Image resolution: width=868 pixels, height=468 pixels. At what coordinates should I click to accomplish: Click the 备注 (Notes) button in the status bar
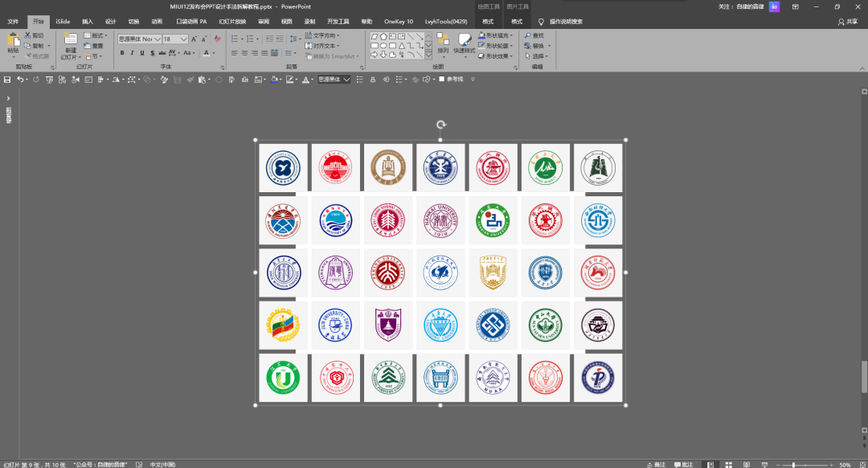pyautogui.click(x=657, y=464)
